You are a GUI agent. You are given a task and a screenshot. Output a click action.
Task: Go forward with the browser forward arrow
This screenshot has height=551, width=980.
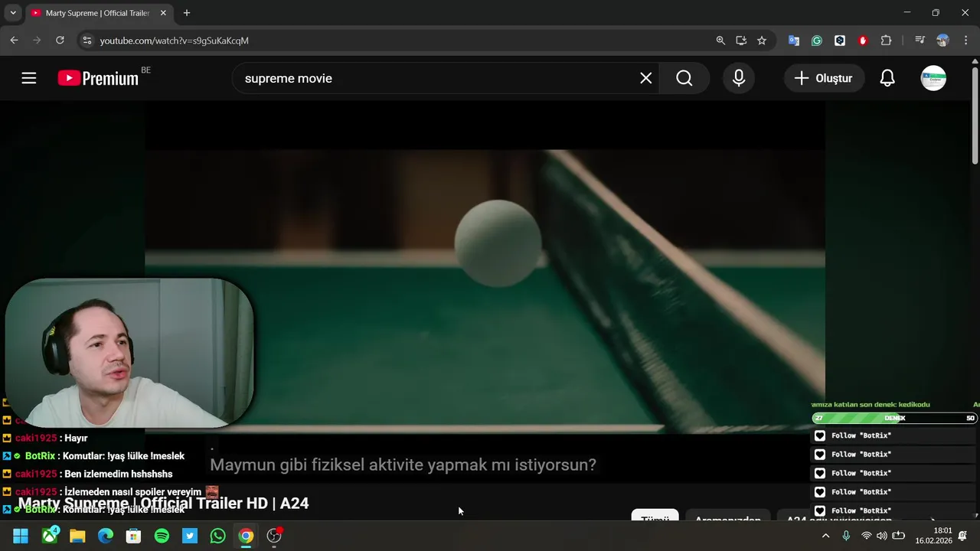point(37,41)
